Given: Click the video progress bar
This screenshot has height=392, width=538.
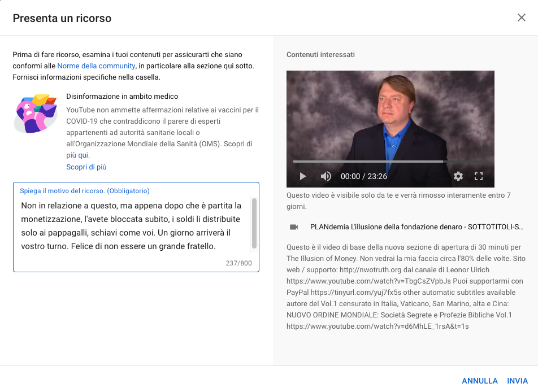Looking at the screenshot, I should click(x=391, y=161).
